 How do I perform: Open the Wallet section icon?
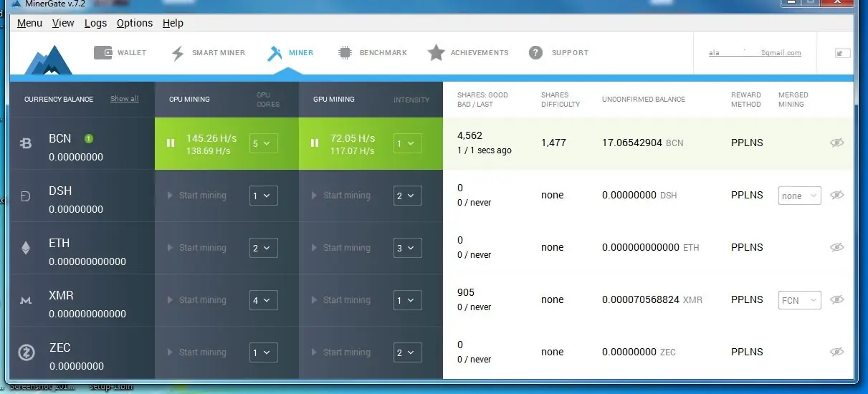click(x=103, y=53)
